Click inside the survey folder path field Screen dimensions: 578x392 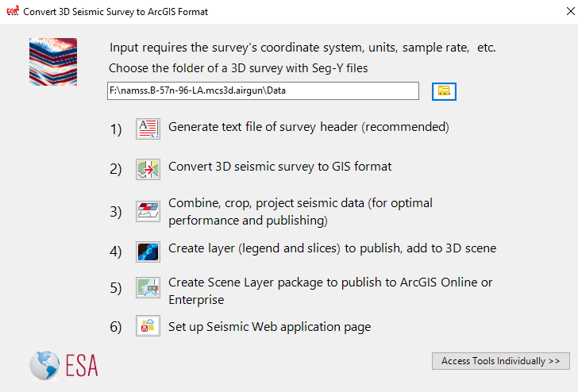click(x=262, y=91)
